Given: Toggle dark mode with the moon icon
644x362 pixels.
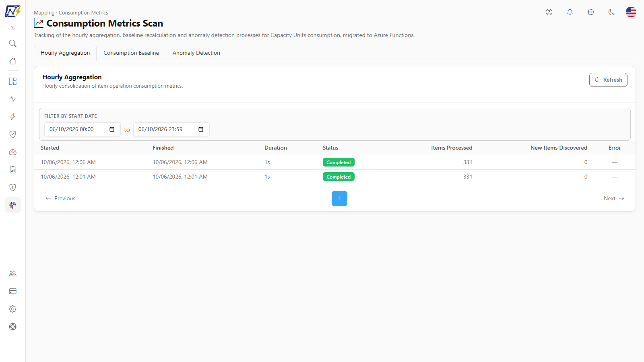Looking at the screenshot, I should [x=612, y=12].
